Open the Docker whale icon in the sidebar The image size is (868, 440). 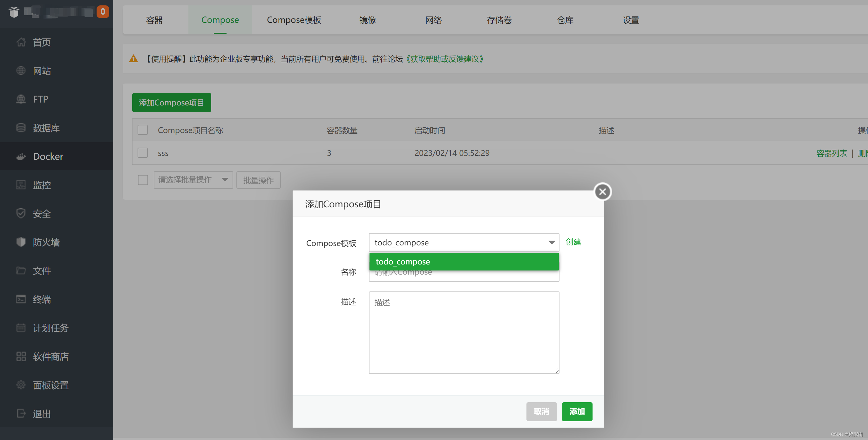coord(21,156)
